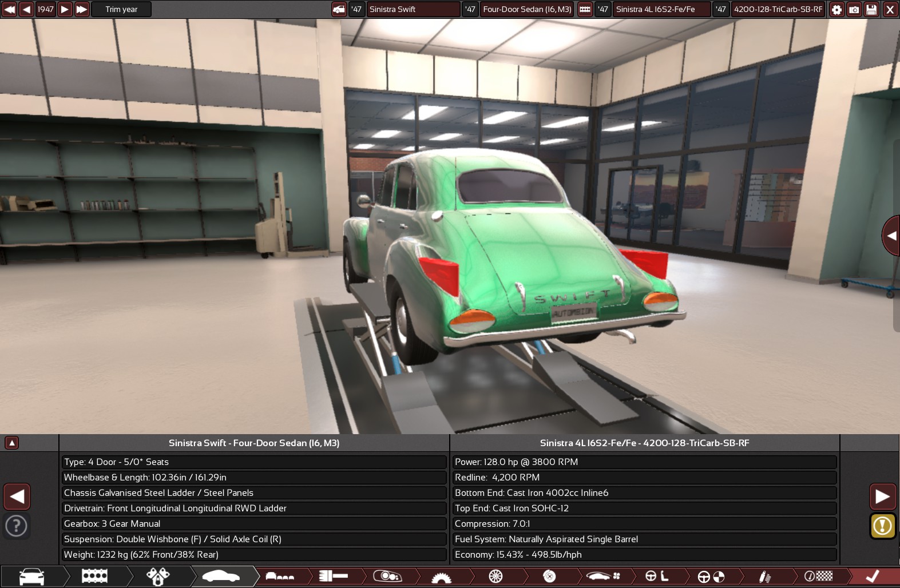Save the car with floppy disk icon

click(871, 9)
